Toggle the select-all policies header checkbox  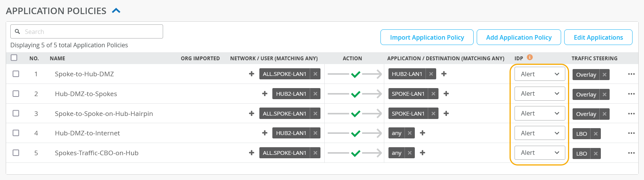tap(14, 58)
